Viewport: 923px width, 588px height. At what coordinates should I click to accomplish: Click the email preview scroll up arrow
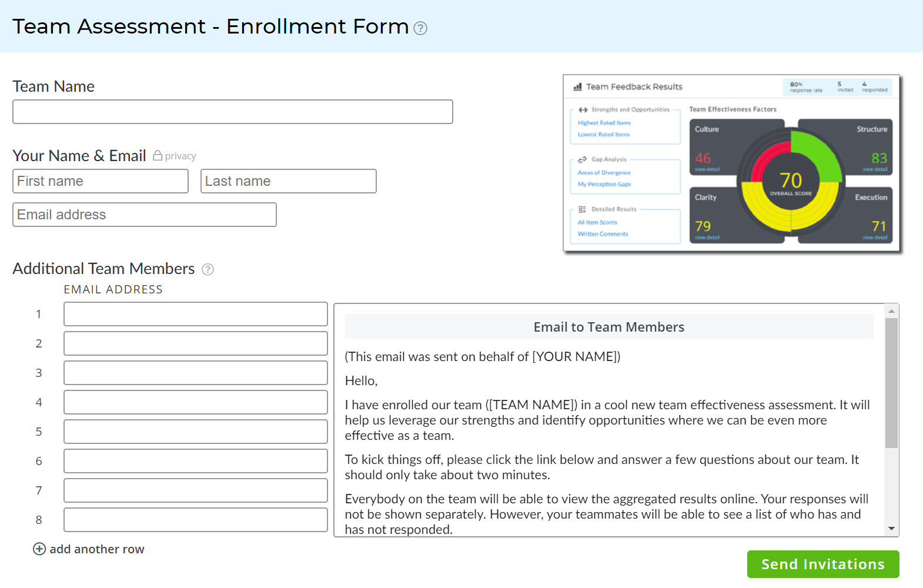[x=891, y=311]
